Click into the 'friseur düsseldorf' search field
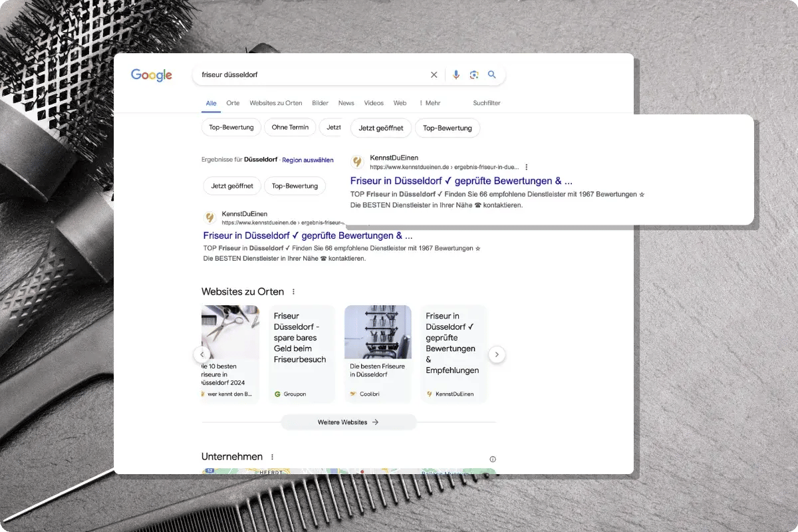 tap(313, 75)
